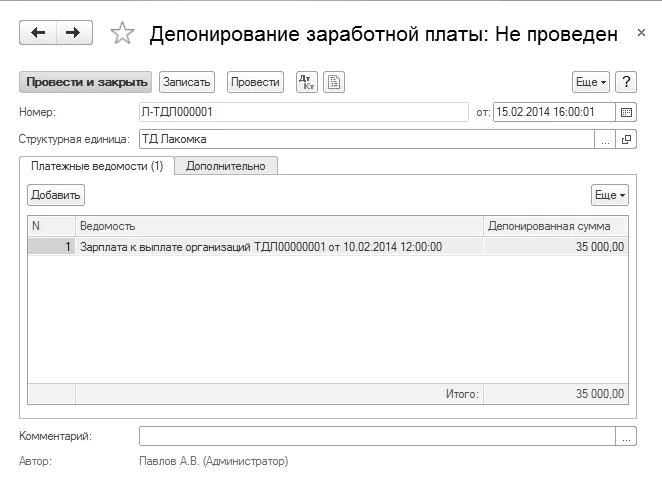
Task: Click the Ведомость column header
Action: (279, 226)
